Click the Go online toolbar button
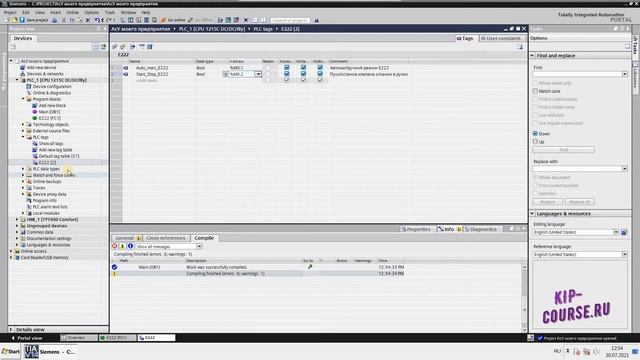This screenshot has width=640, height=360. click(173, 20)
